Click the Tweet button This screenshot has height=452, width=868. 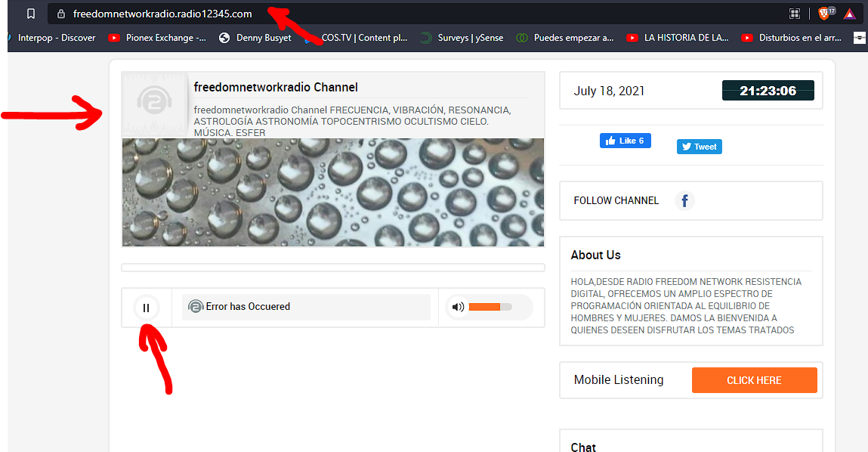(x=700, y=147)
